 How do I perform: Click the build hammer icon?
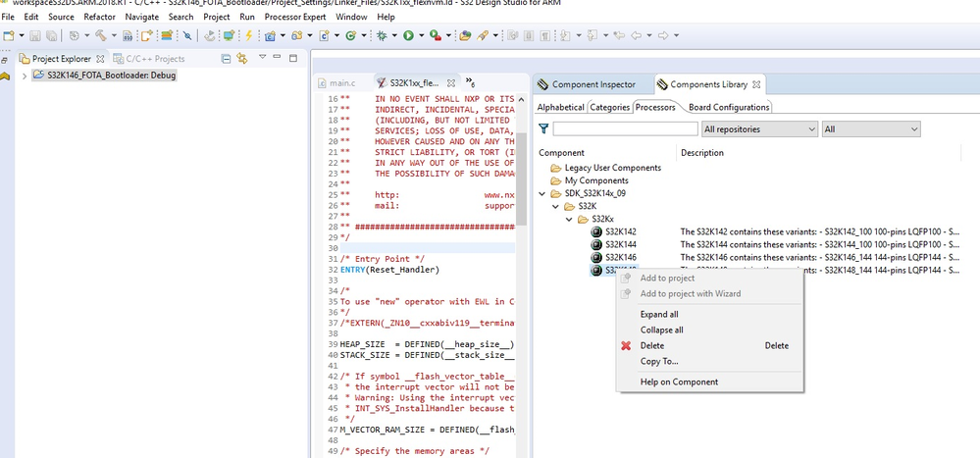[x=100, y=36]
